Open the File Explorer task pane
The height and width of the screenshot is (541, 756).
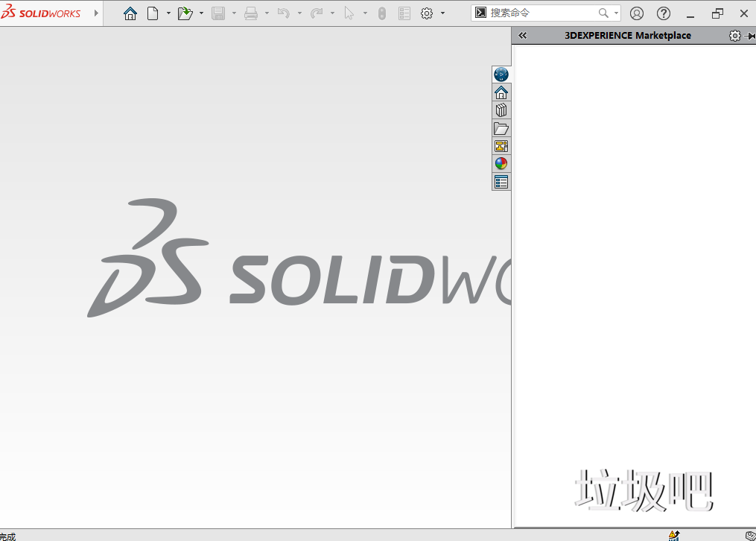click(501, 128)
